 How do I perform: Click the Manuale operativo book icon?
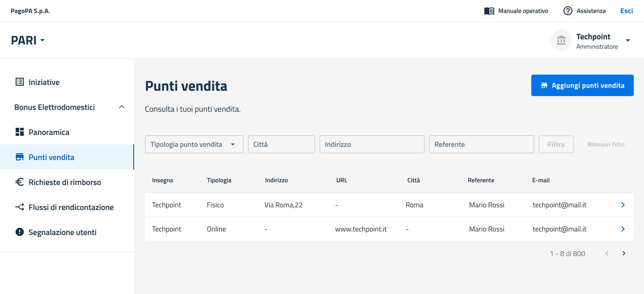click(x=489, y=11)
